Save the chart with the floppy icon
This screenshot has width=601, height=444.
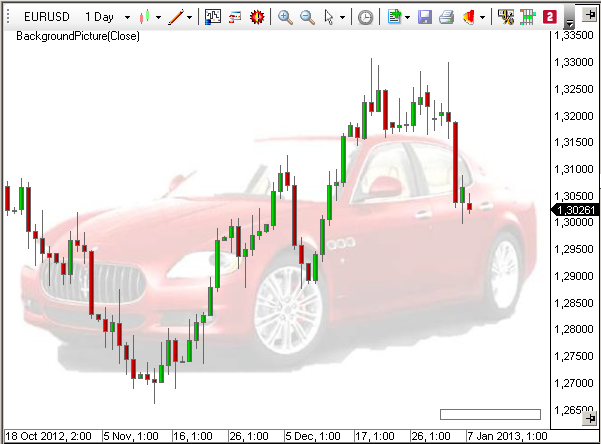(425, 17)
